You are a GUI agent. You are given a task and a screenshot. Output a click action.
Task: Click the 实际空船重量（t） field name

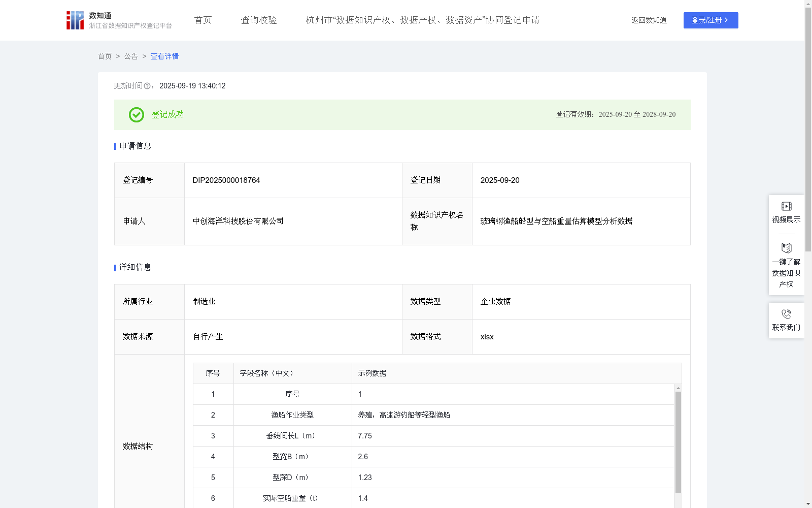click(292, 498)
